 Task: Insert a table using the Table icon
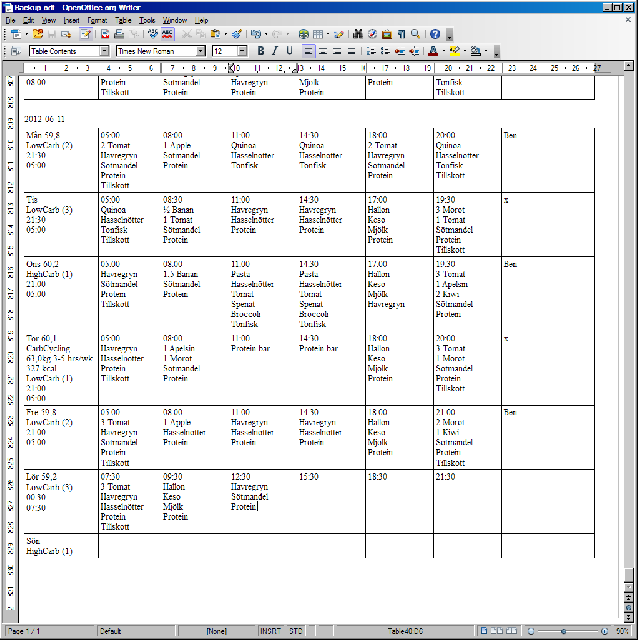318,34
